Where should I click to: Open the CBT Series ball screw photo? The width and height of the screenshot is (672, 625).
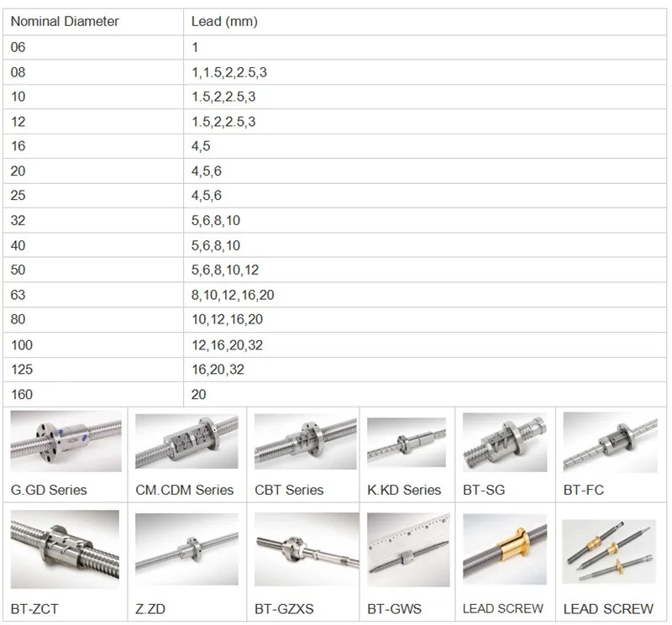pos(306,442)
